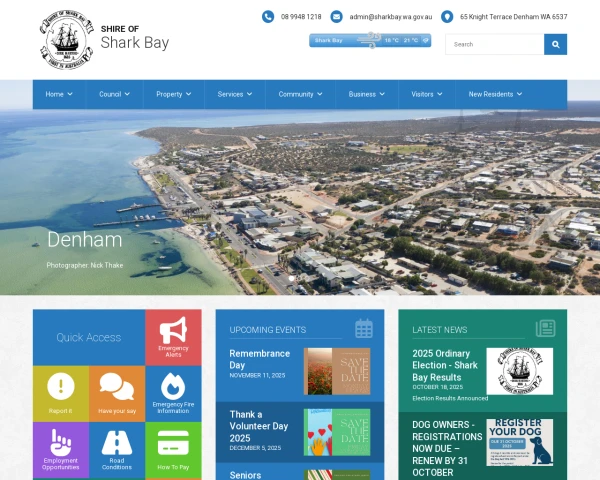Click the Upcoming Events calendar icon

(364, 328)
